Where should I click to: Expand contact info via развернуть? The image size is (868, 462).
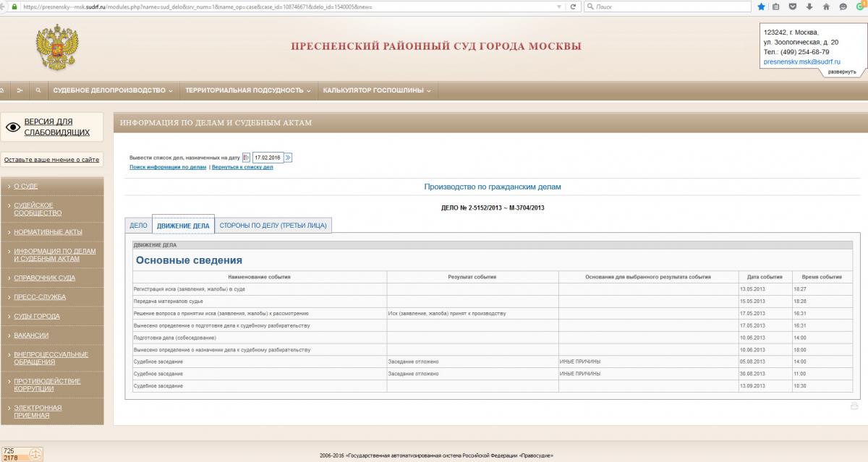(841, 72)
